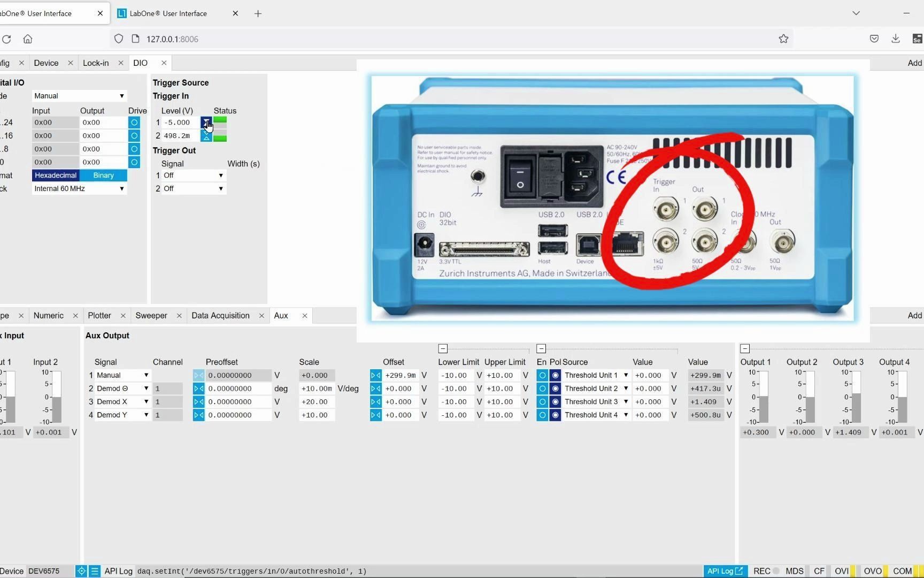Switch to the Device tab
The image size is (924, 578).
coord(46,63)
